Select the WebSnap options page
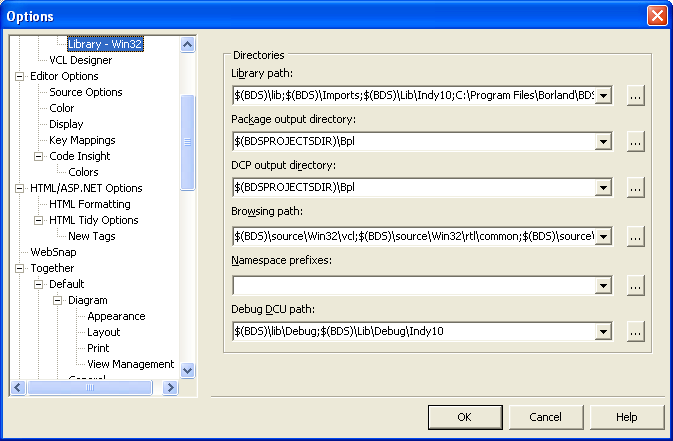Viewport: 673px width, 441px height. 53,252
